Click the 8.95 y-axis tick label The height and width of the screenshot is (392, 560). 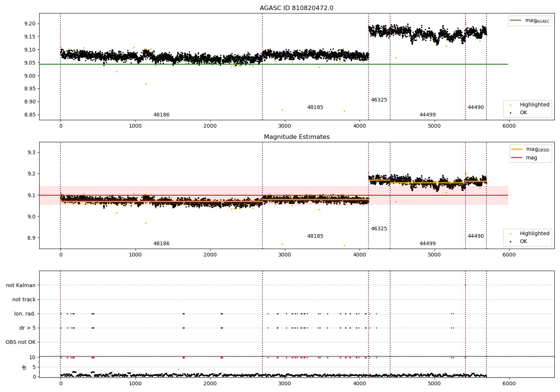click(29, 89)
